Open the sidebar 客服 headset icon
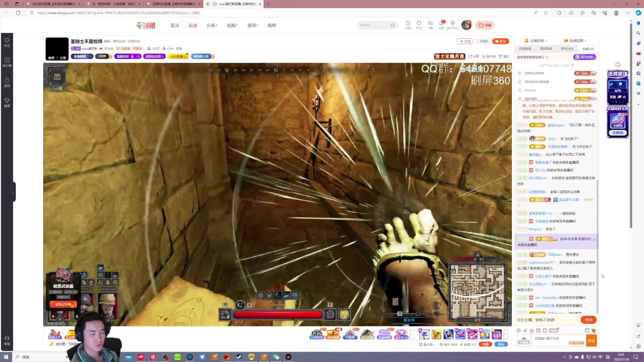644x362 pixels. [7, 341]
